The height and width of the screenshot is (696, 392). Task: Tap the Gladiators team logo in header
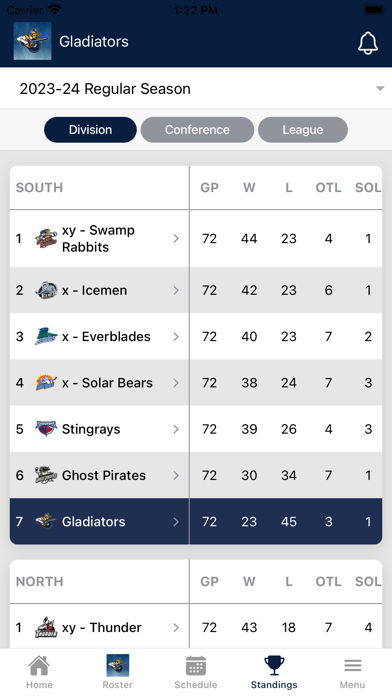(x=32, y=41)
